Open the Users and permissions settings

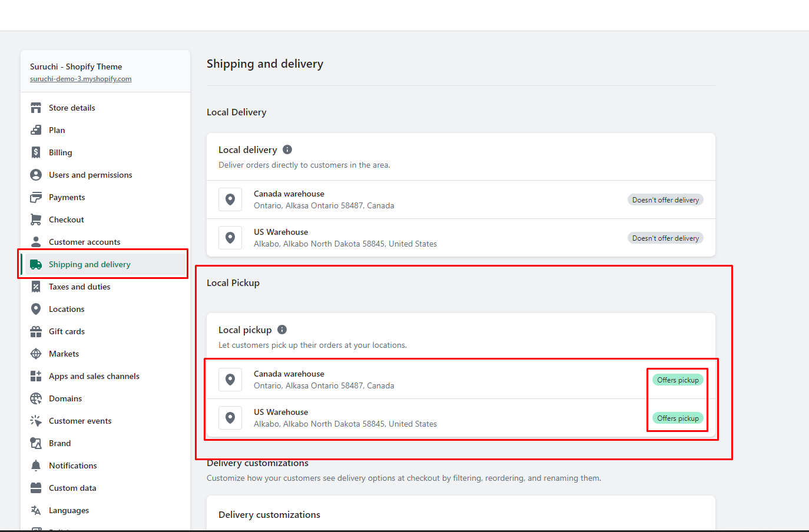click(90, 175)
